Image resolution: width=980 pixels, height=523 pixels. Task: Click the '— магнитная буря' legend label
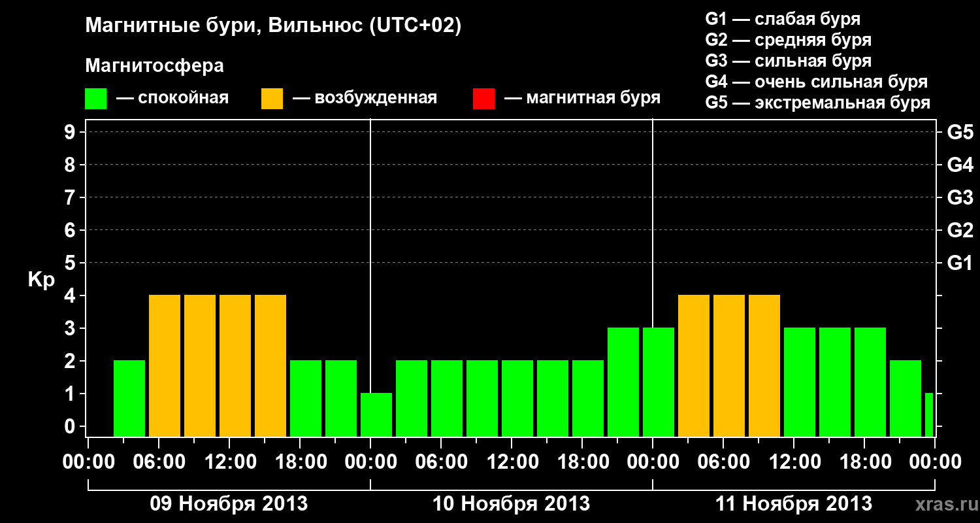[x=583, y=98]
